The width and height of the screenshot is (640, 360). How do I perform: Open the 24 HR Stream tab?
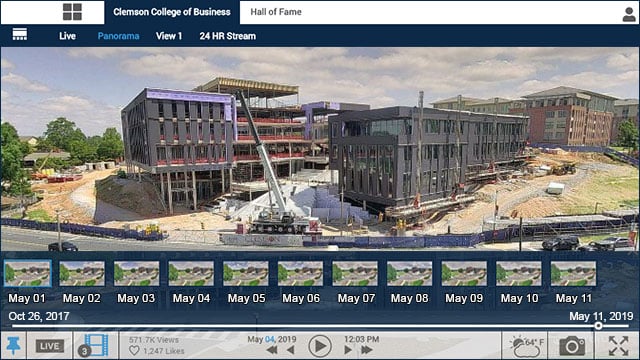[228, 36]
